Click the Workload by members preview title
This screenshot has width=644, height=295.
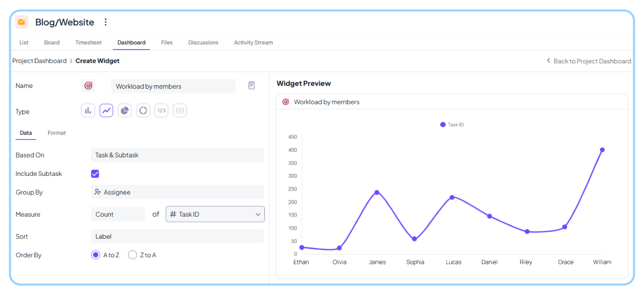click(327, 102)
